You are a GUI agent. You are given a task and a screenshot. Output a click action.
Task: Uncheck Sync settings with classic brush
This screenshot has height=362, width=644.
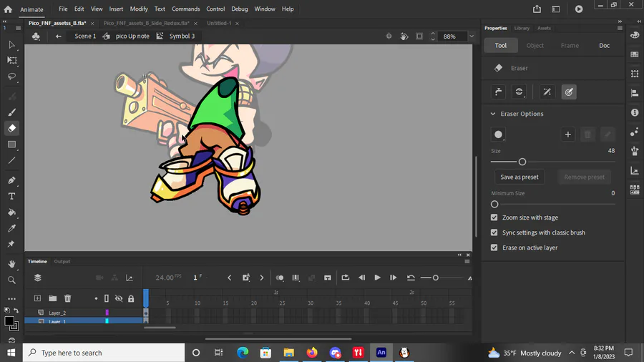494,233
